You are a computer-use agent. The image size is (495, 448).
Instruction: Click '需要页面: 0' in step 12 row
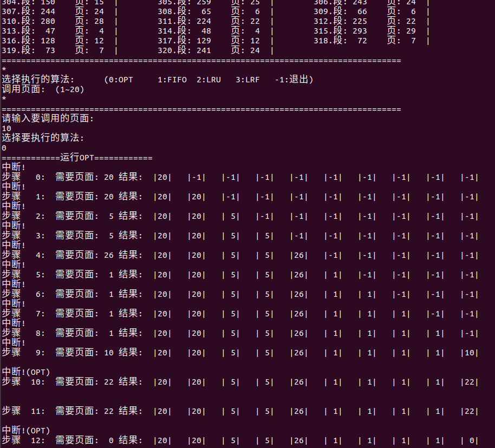(84, 440)
